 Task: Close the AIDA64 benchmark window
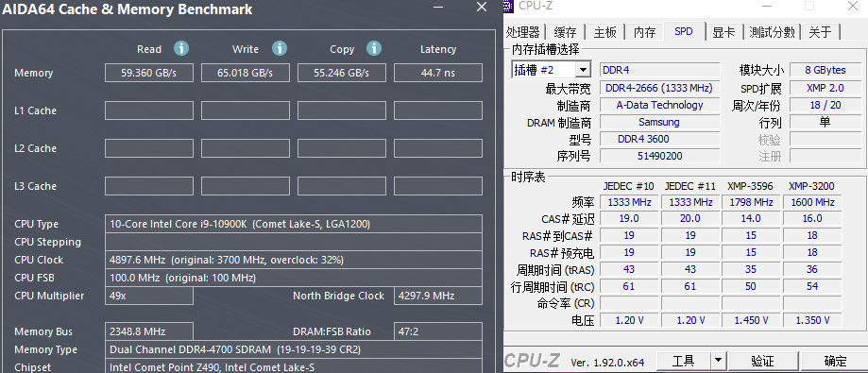click(x=481, y=7)
